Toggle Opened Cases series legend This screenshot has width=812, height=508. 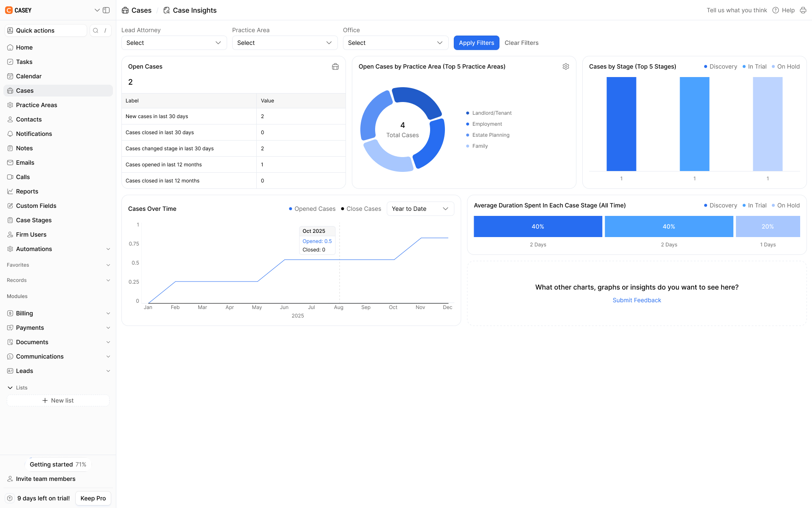(312, 209)
